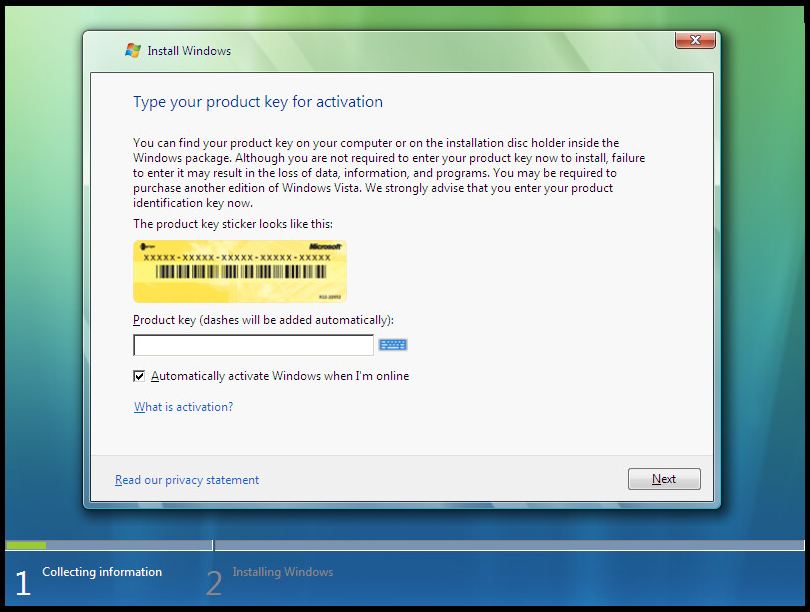Toggle automatic Windows activation checkbox
This screenshot has width=810, height=612.
coord(139,376)
